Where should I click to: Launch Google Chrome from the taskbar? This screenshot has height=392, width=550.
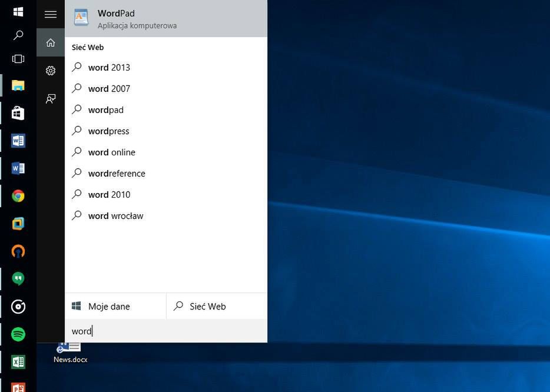tap(18, 196)
